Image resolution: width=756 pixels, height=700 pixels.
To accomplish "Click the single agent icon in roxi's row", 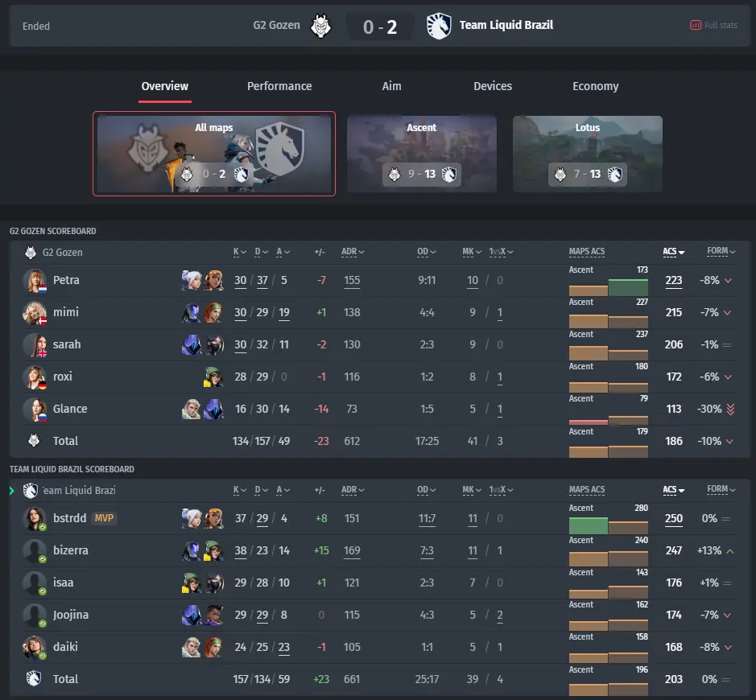I will tap(213, 377).
